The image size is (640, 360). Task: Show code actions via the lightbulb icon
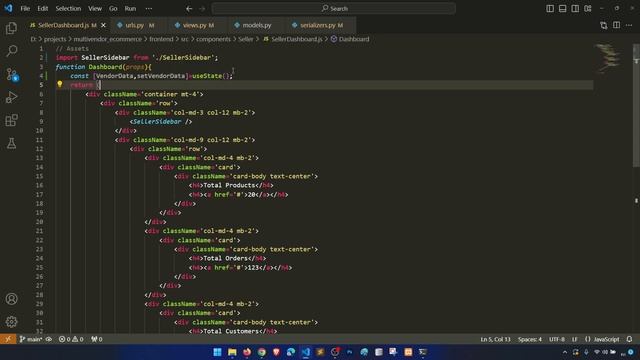tap(60, 84)
